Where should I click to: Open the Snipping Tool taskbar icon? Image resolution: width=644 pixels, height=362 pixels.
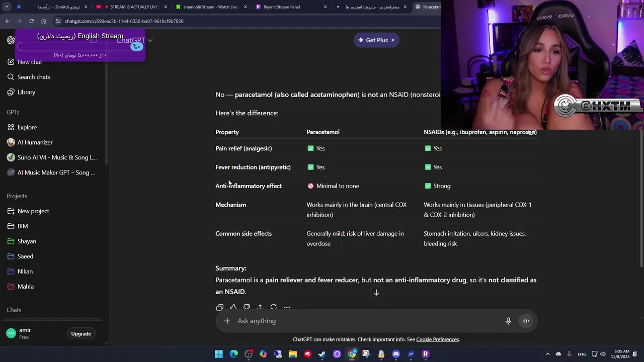click(366, 354)
